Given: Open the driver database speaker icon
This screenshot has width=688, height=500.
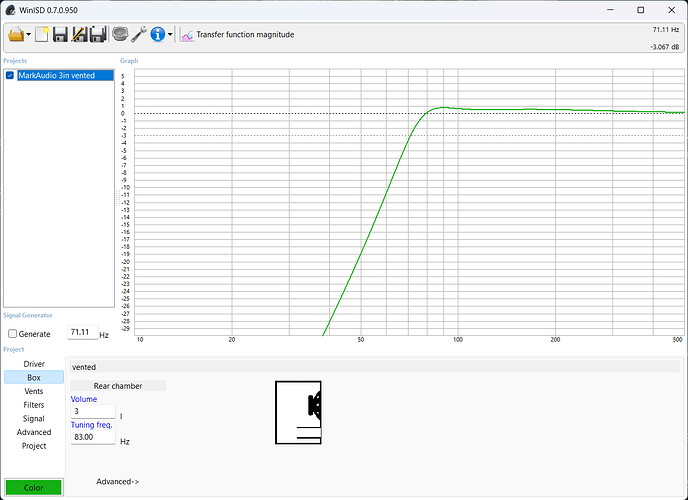Looking at the screenshot, I should (120, 35).
